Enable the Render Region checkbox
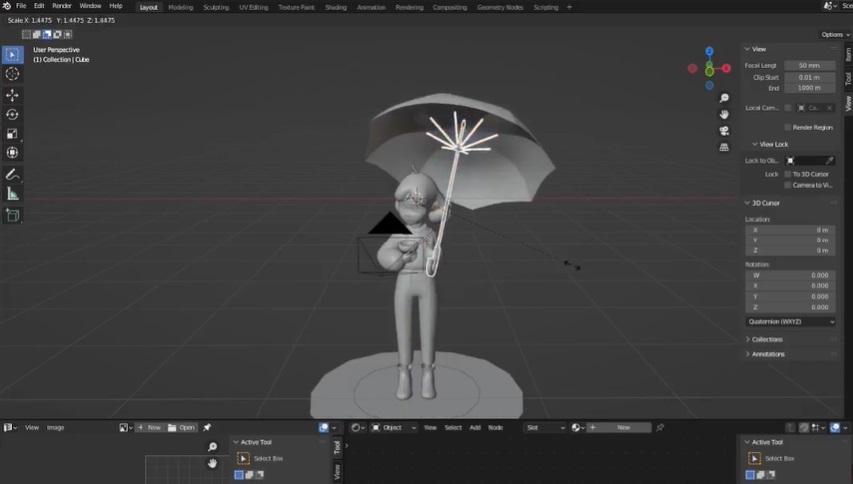The image size is (853, 484). pos(788,127)
